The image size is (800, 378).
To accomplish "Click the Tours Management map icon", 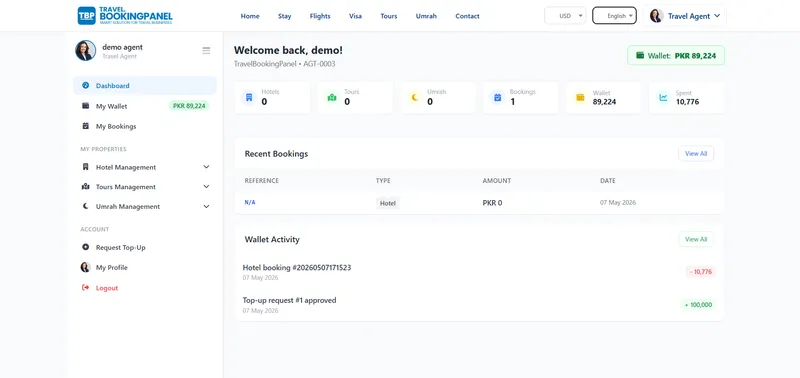I will (x=86, y=187).
